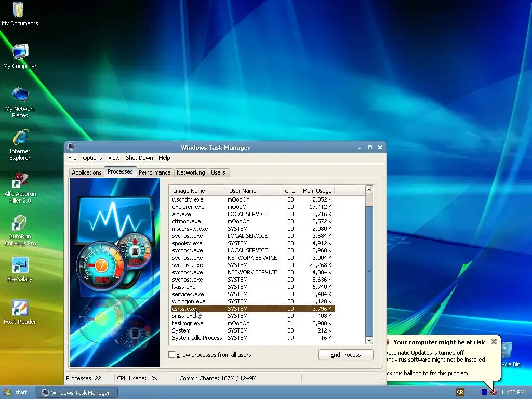Click process list scroll up arrow

tap(369, 189)
